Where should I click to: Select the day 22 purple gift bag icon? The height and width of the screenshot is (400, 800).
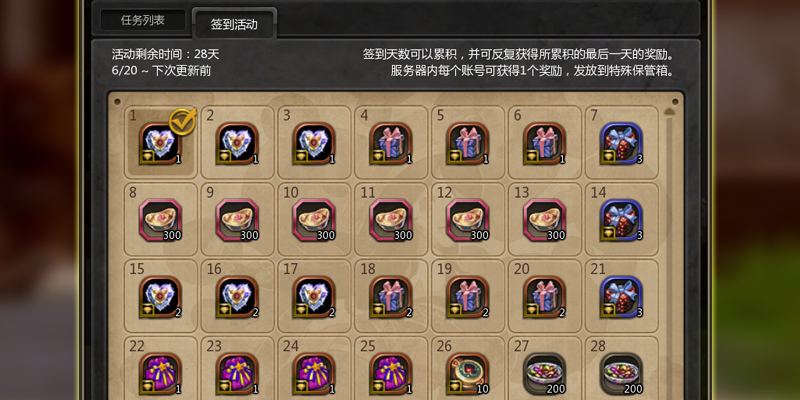[x=161, y=374]
